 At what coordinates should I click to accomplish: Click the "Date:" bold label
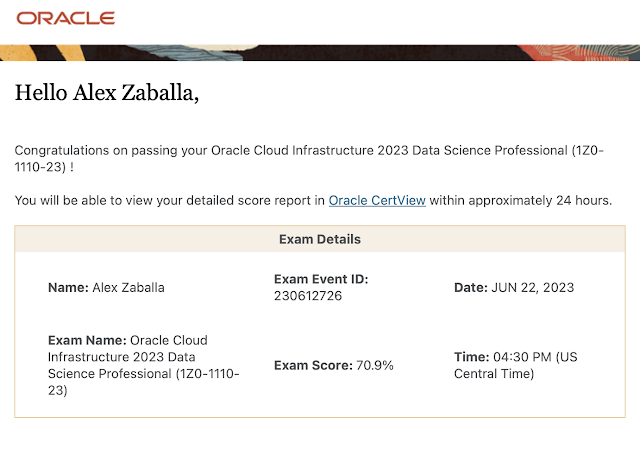click(471, 288)
